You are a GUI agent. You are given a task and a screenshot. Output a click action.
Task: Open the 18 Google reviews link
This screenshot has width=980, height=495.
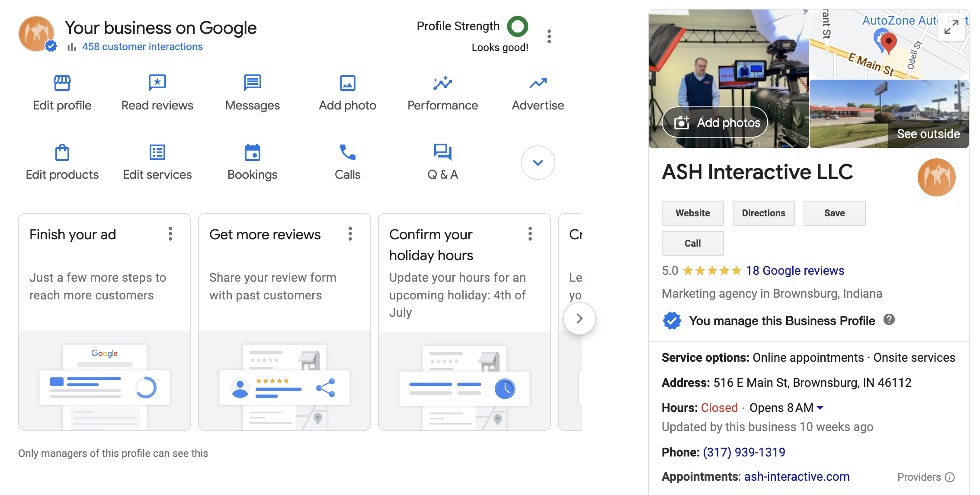pyautogui.click(x=794, y=270)
